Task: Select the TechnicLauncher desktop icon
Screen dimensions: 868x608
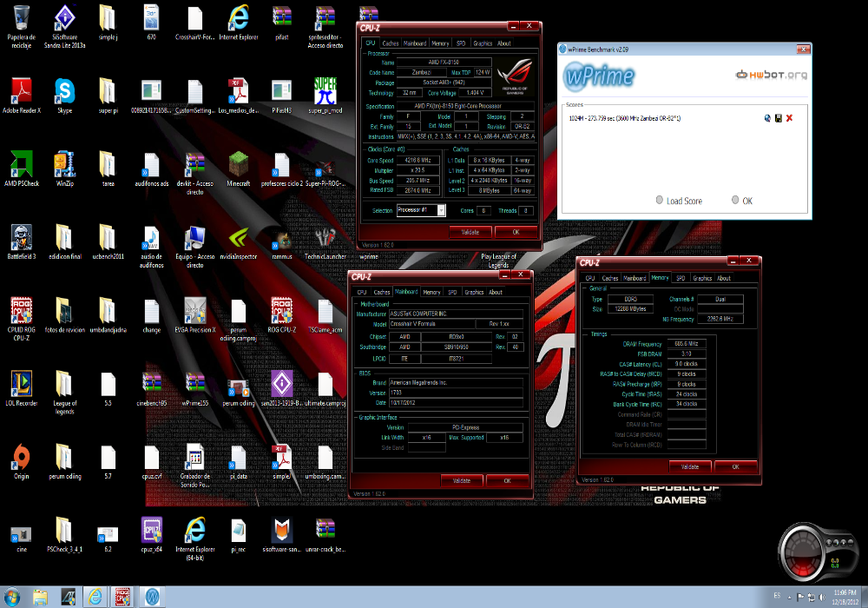Action: point(325,242)
